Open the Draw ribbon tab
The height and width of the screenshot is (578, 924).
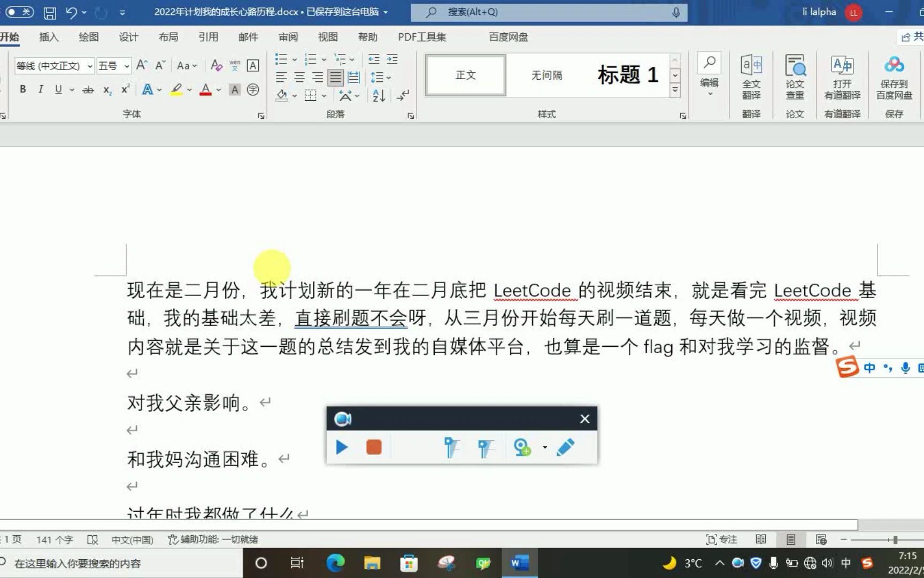[89, 37]
